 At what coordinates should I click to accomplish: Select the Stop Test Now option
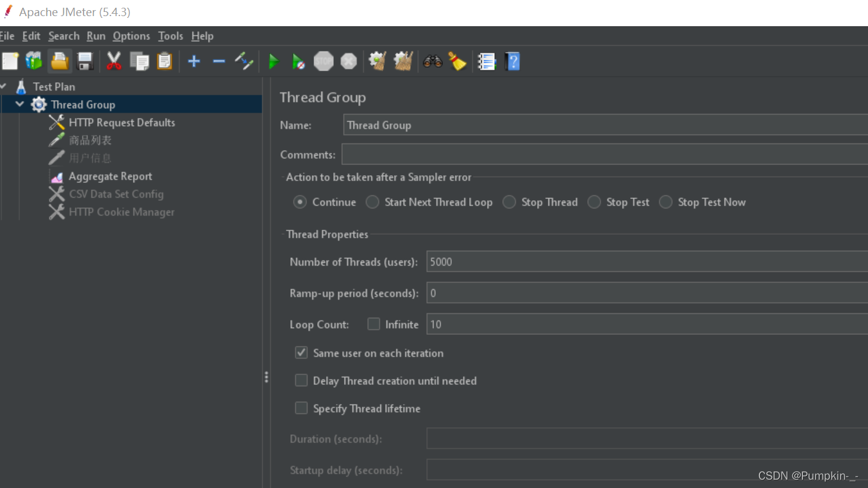(665, 202)
